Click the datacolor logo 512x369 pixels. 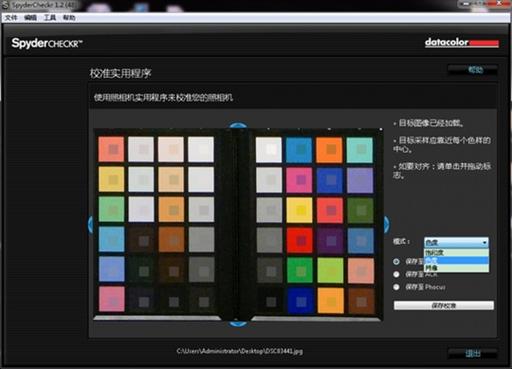[x=462, y=43]
